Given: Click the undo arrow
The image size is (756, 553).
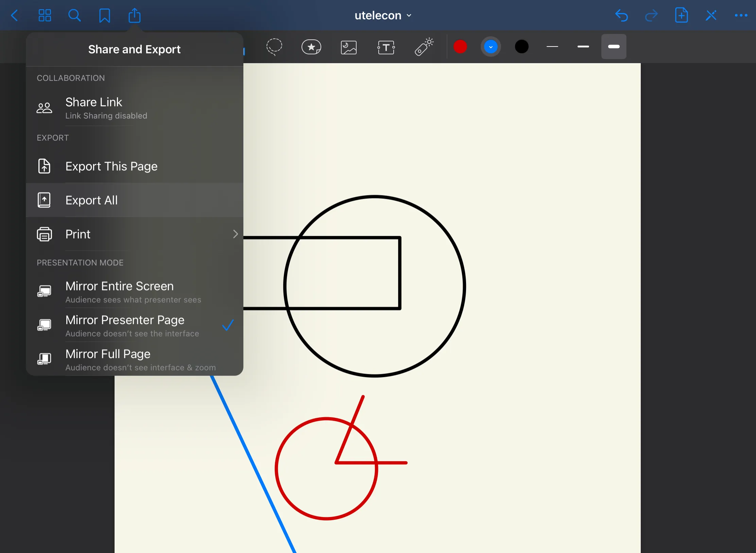Looking at the screenshot, I should click(x=621, y=16).
